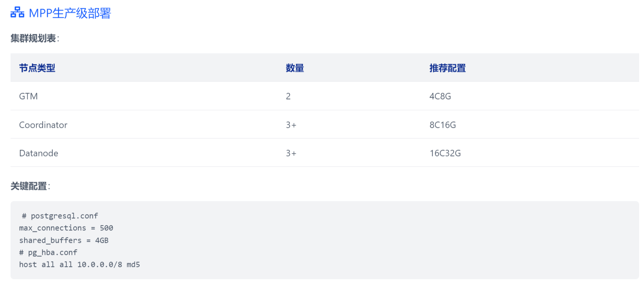Click the 8C16G configuration cell

click(x=443, y=125)
